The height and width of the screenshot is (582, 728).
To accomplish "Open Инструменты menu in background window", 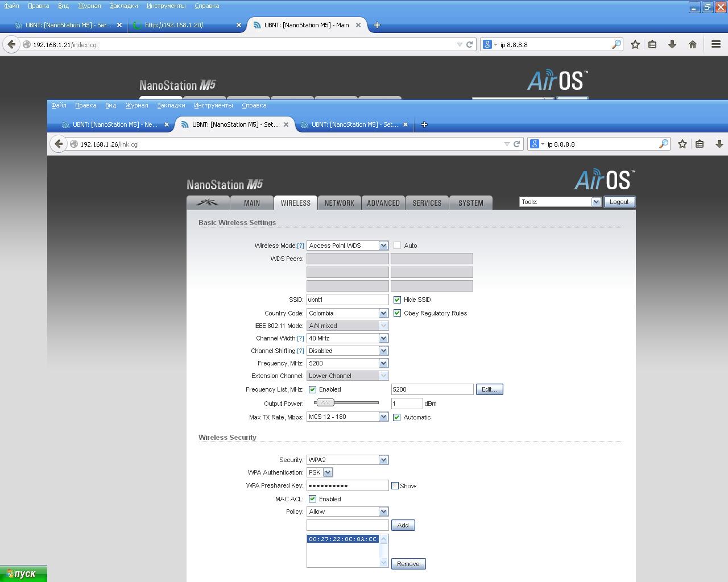I will [166, 6].
